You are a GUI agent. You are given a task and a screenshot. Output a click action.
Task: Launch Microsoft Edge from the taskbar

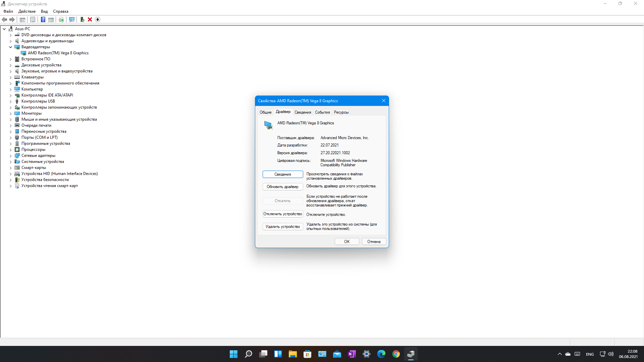(381, 354)
